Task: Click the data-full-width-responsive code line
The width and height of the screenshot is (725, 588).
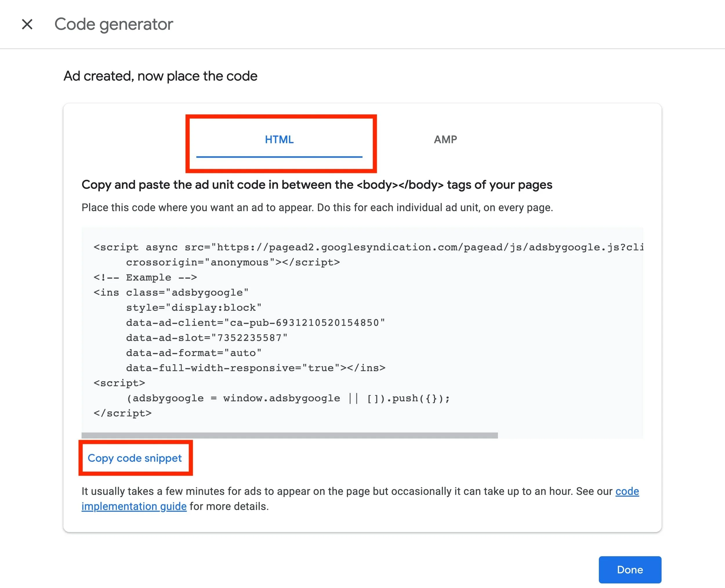Action: tap(255, 368)
